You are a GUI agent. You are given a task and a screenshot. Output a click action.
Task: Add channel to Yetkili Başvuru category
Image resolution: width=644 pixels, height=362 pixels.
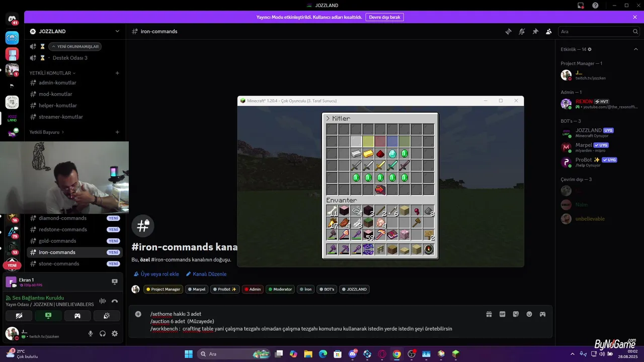pyautogui.click(x=117, y=132)
